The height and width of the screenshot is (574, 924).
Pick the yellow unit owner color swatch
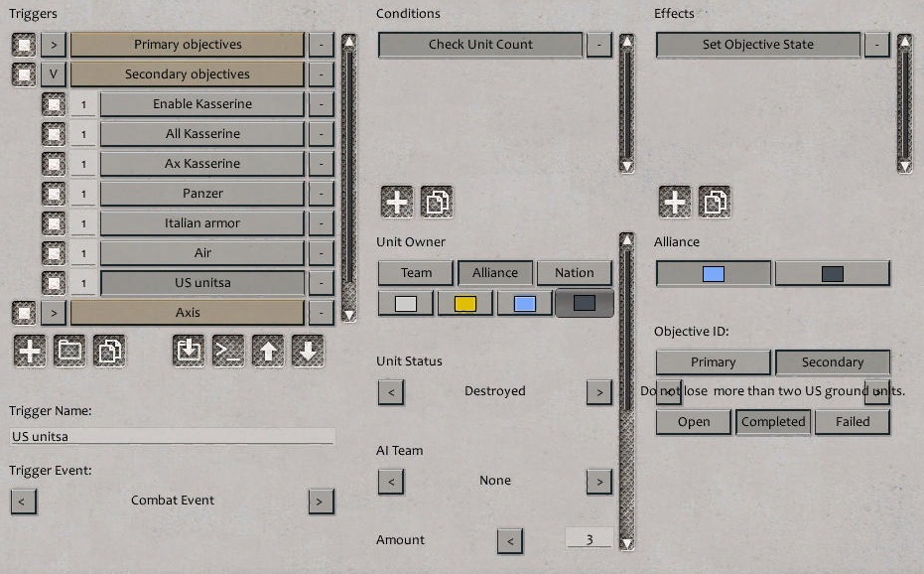coord(464,302)
